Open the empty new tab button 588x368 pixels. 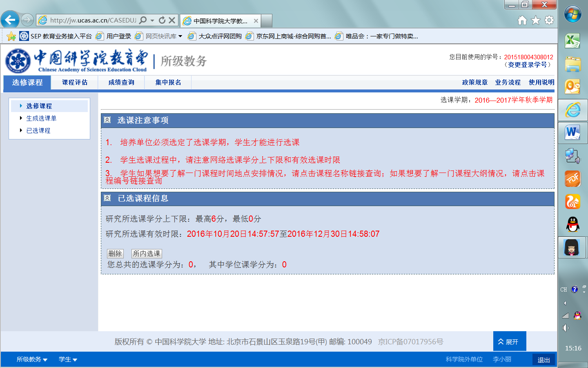(267, 21)
